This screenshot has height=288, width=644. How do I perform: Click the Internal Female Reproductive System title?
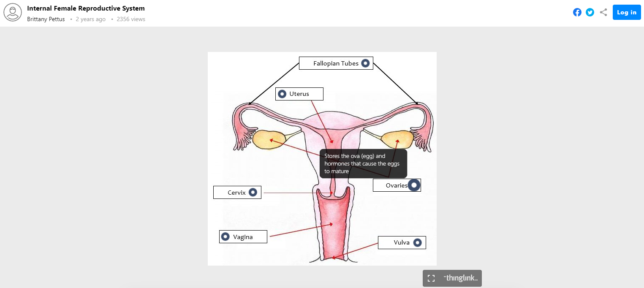[86, 8]
